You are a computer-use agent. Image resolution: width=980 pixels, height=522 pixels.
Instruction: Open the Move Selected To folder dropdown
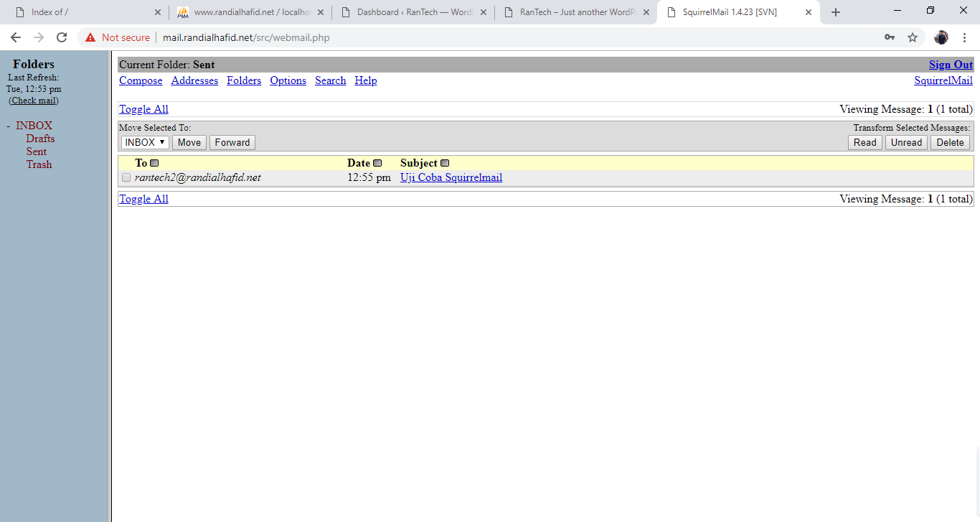(x=145, y=142)
